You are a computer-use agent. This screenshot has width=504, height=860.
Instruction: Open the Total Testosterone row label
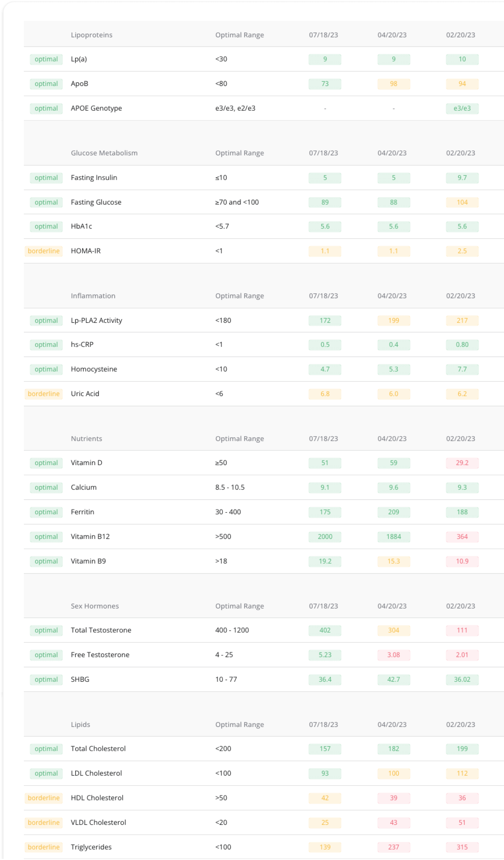pyautogui.click(x=101, y=630)
